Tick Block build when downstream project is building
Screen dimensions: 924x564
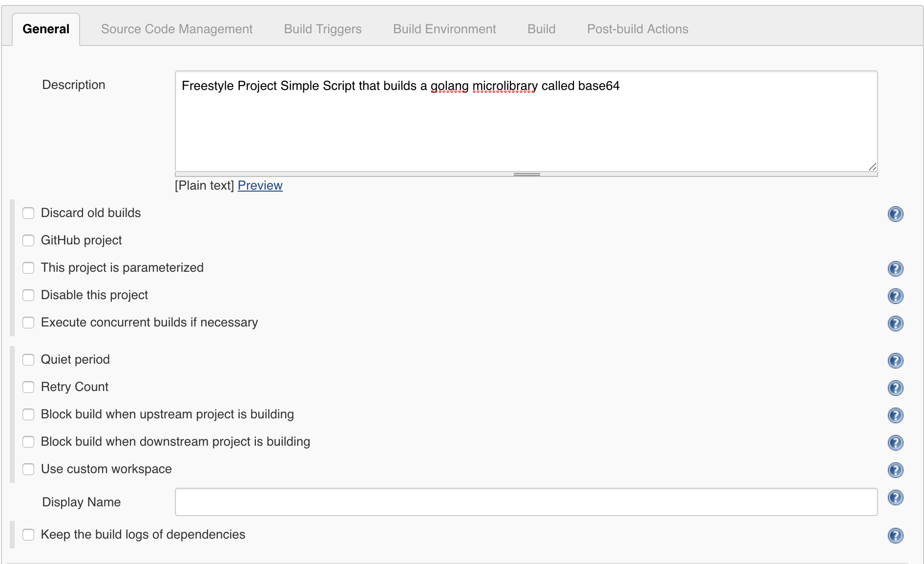[28, 442]
